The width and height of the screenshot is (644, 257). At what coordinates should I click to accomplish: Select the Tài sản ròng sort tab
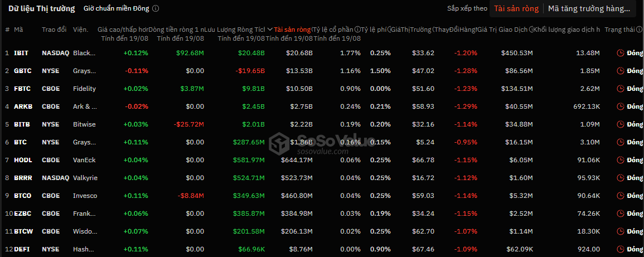coord(516,8)
